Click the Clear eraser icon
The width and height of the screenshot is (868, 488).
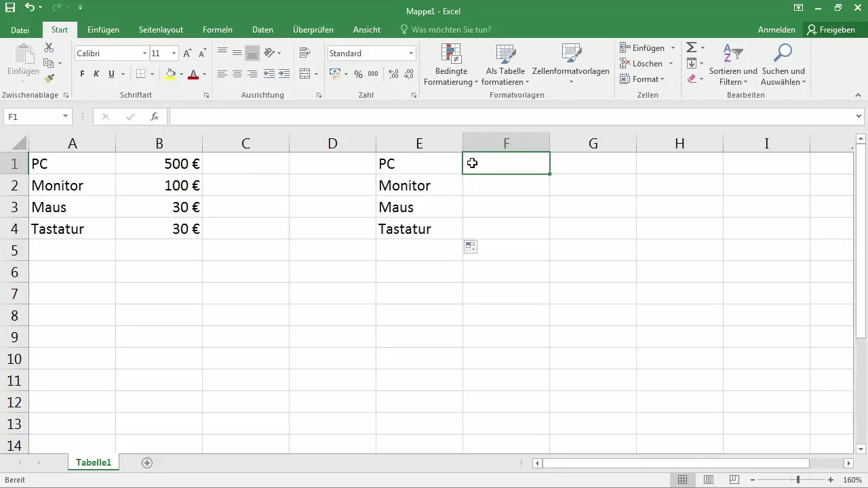coord(691,79)
